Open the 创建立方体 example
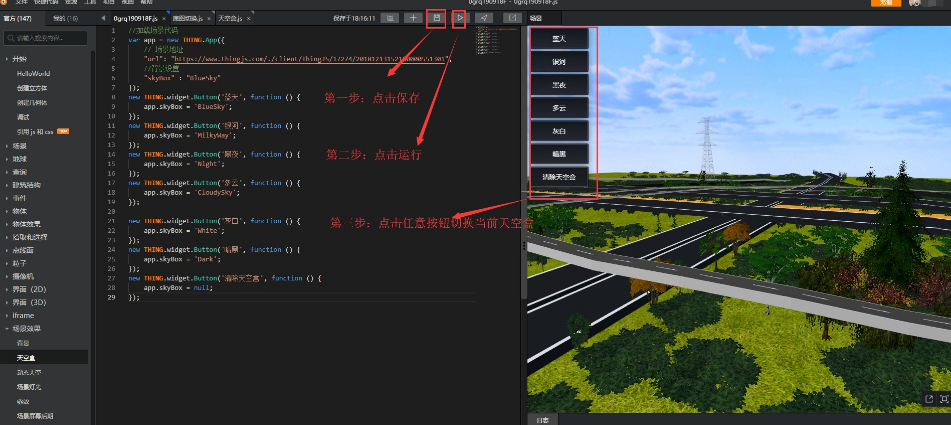Viewport: 951px width, 425px height. pos(32,88)
